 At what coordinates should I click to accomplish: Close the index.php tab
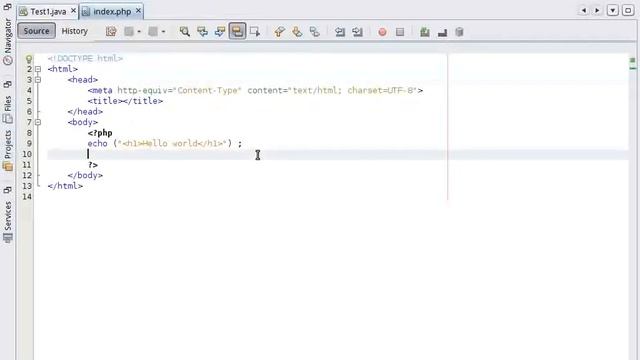138,11
